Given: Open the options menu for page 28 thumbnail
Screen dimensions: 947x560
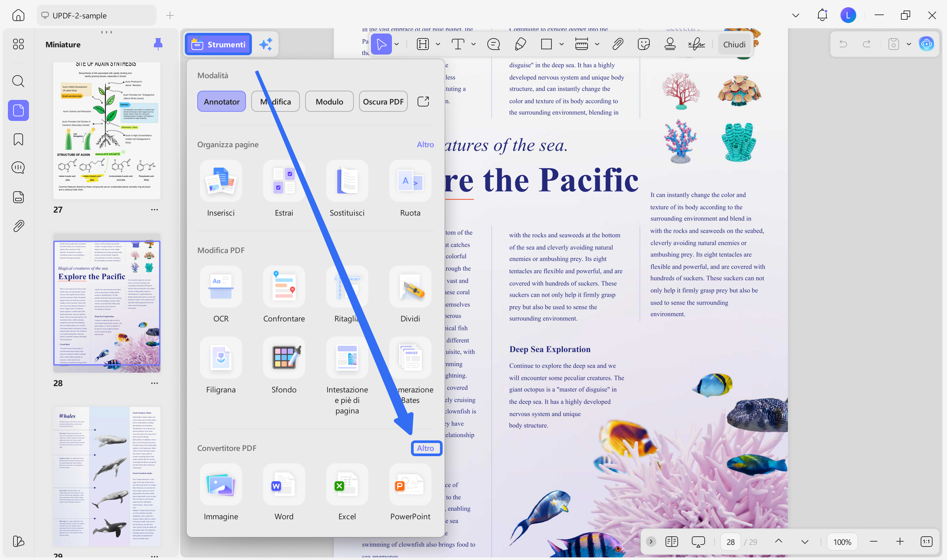Looking at the screenshot, I should point(154,383).
